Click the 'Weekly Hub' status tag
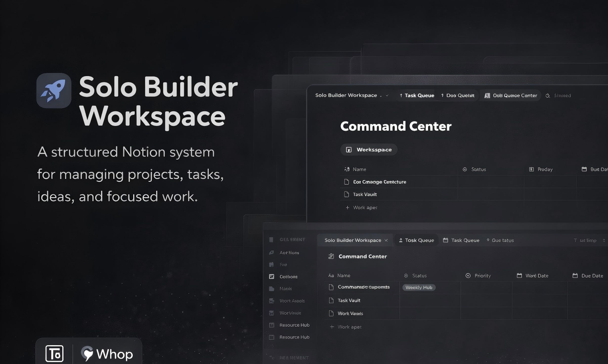This screenshot has height=364, width=608. [419, 287]
